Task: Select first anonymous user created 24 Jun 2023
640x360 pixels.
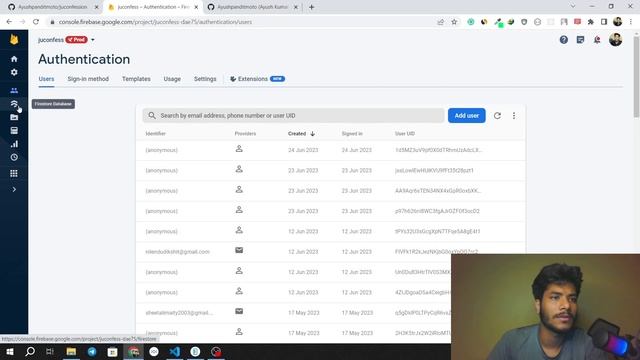Action: point(331,150)
